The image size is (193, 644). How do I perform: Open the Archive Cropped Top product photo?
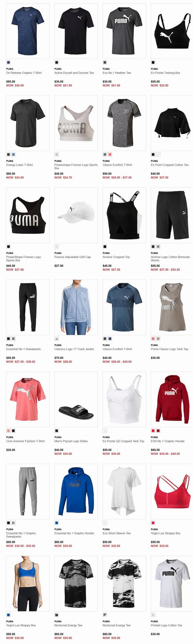click(124, 215)
